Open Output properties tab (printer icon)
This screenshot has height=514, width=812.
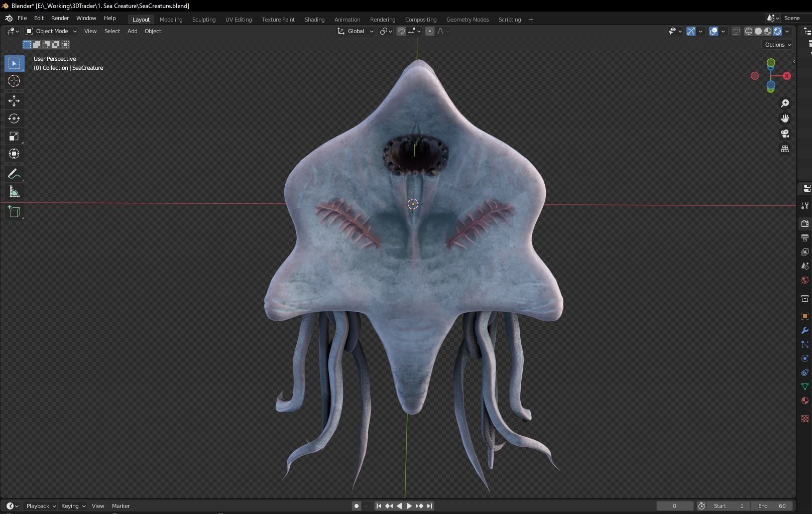[x=805, y=238]
